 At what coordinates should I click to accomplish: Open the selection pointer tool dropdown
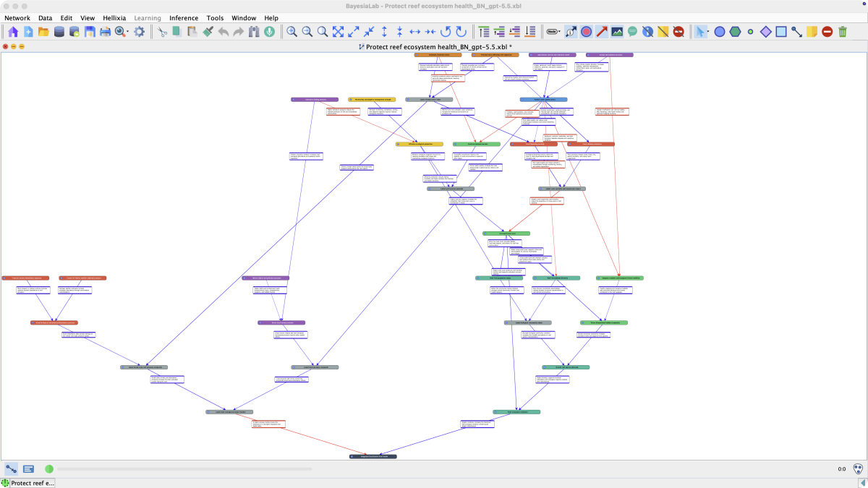708,32
